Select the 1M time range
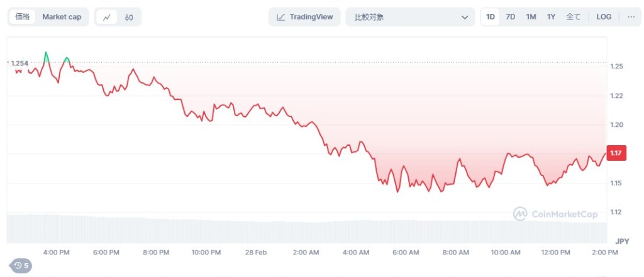The image size is (644, 277). pos(531,17)
